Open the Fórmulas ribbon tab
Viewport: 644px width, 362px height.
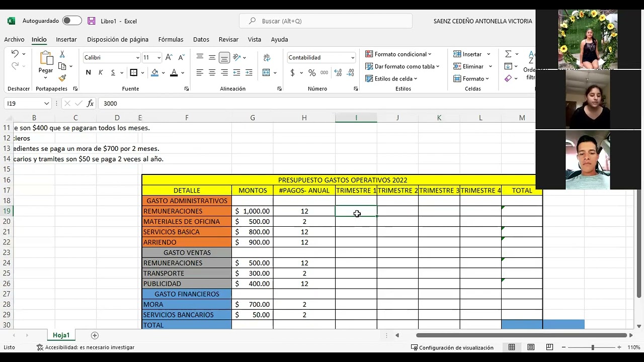(x=171, y=39)
